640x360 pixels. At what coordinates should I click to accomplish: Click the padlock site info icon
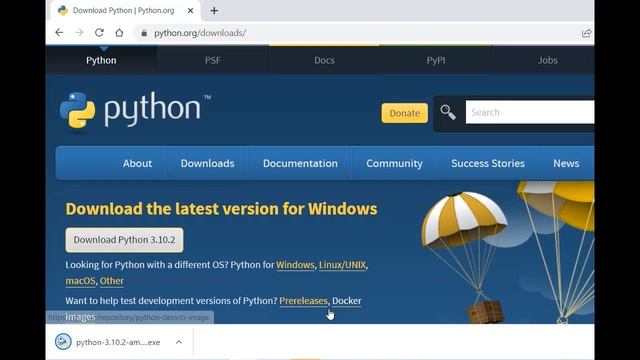[x=144, y=33]
